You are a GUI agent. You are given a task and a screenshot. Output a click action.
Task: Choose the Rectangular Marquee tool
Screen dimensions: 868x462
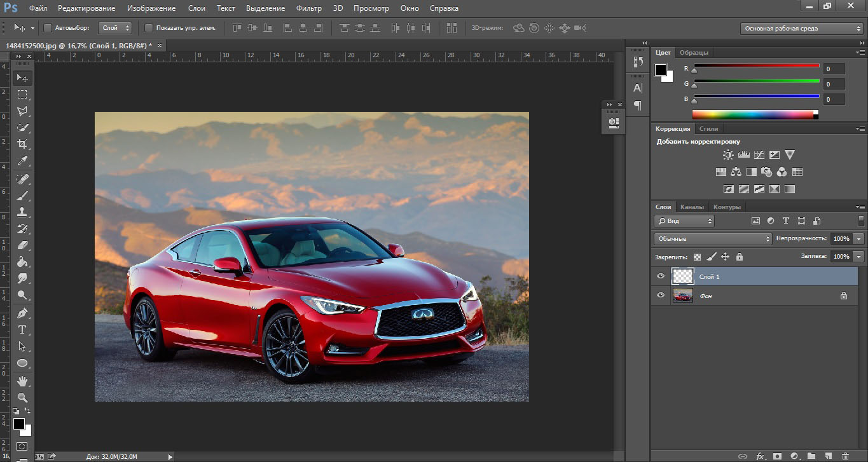(x=22, y=95)
